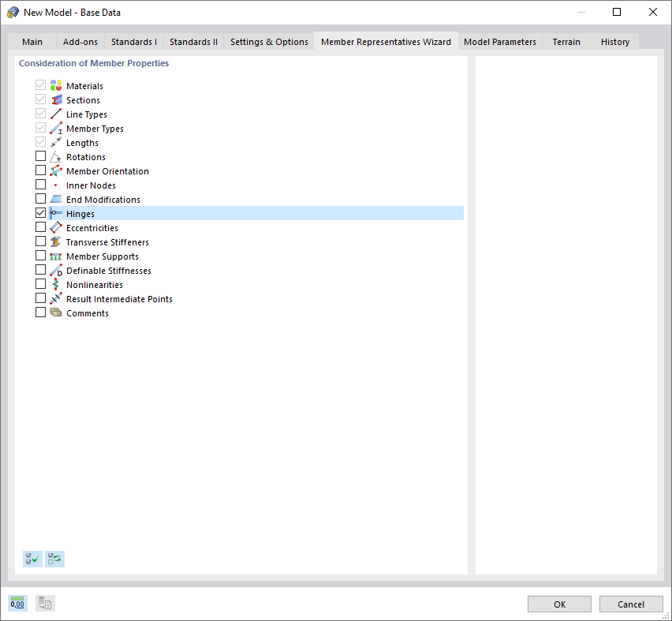672x621 pixels.
Task: Click the disabled Lengths checkbox
Action: pyautogui.click(x=41, y=142)
